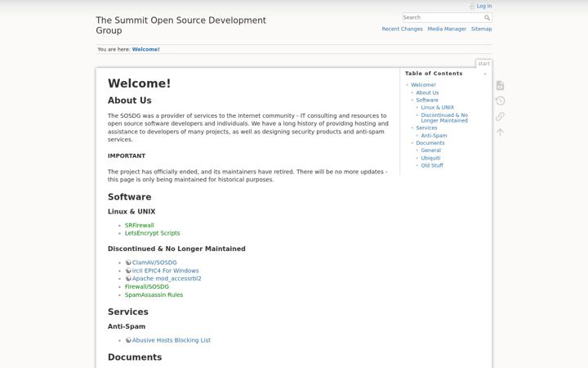Open the ClamAV/SOSDG external link
The image size is (588, 368).
[154, 263]
